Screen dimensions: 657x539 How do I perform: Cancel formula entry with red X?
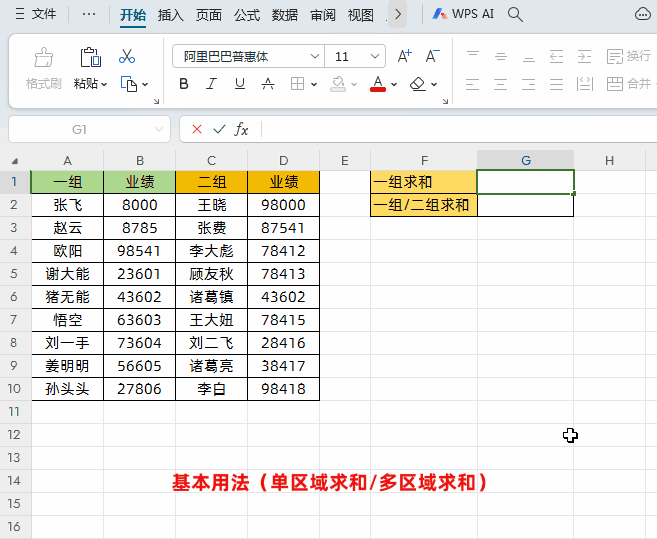click(x=197, y=129)
